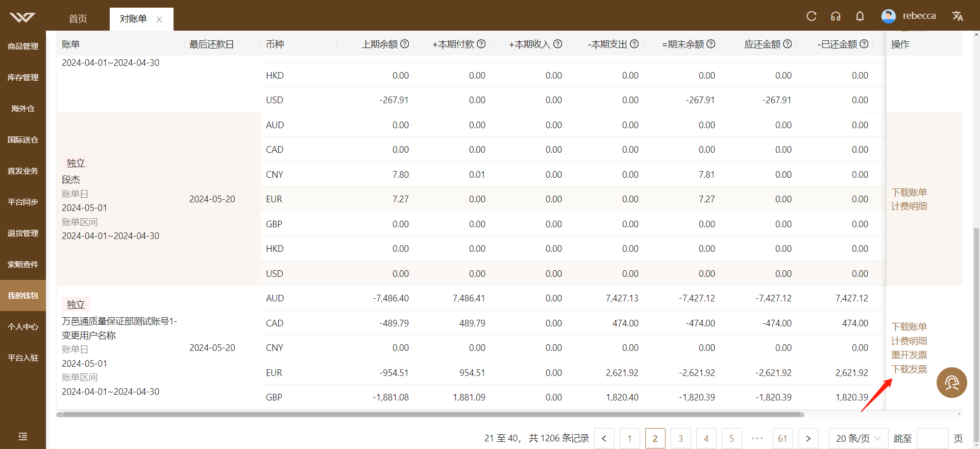The height and width of the screenshot is (449, 980).
Task: Select the 对账单 tab
Action: 133,19
